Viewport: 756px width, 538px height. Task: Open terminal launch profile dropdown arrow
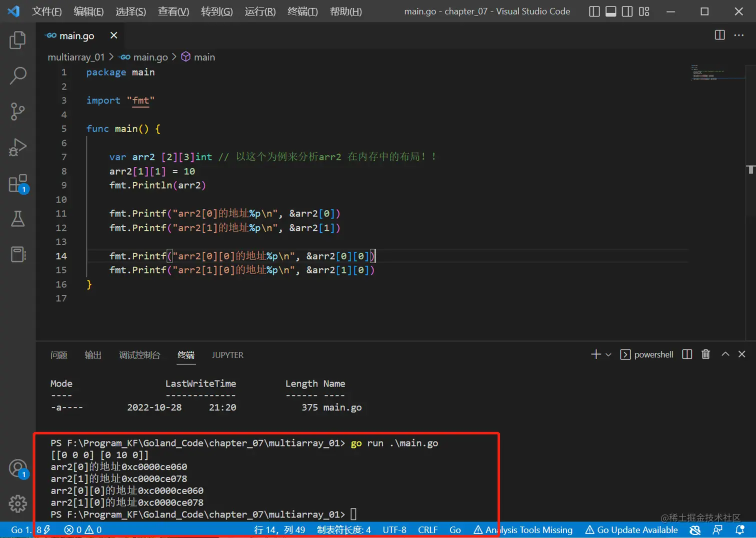(608, 354)
